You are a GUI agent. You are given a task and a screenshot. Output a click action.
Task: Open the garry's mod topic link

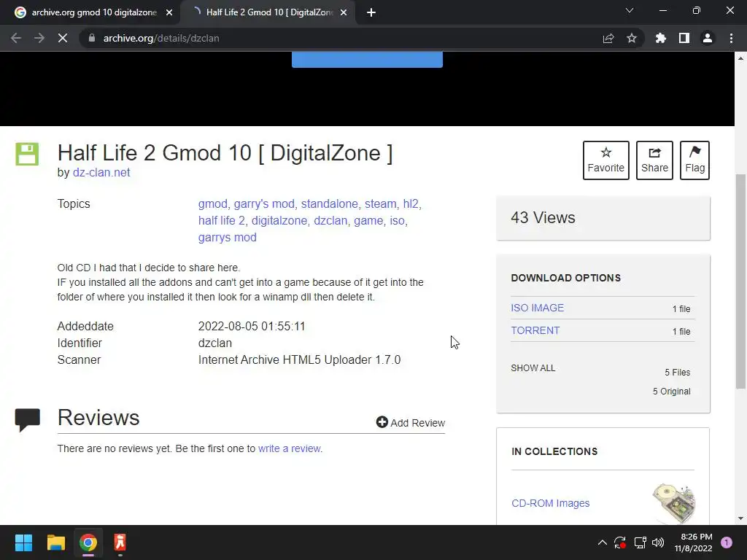pos(264,204)
